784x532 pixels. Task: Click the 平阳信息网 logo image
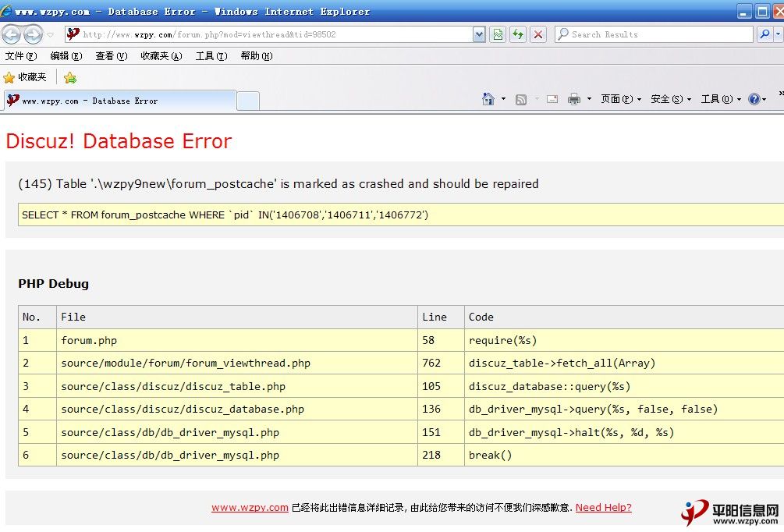(730, 513)
